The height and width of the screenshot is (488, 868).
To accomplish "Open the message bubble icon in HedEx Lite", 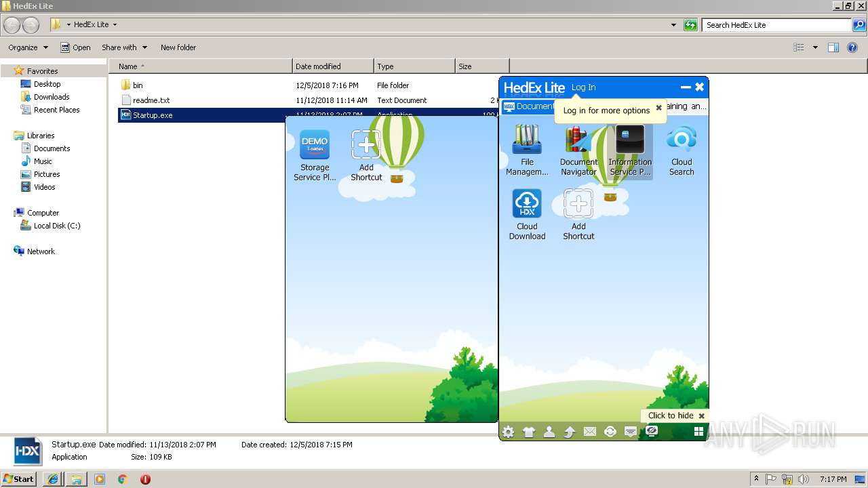I will tap(631, 432).
